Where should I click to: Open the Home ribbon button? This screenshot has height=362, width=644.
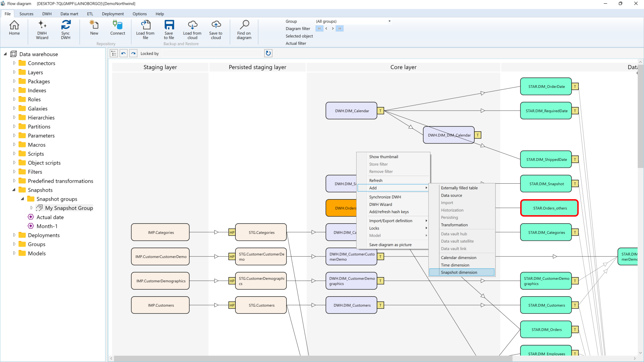click(x=14, y=28)
